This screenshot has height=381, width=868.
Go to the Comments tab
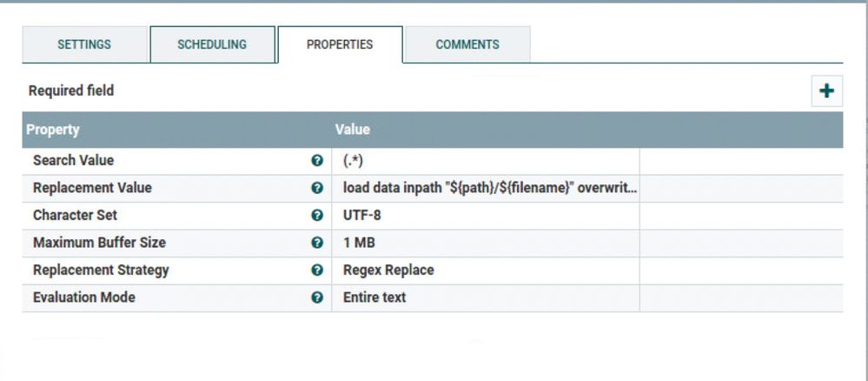[x=467, y=44]
